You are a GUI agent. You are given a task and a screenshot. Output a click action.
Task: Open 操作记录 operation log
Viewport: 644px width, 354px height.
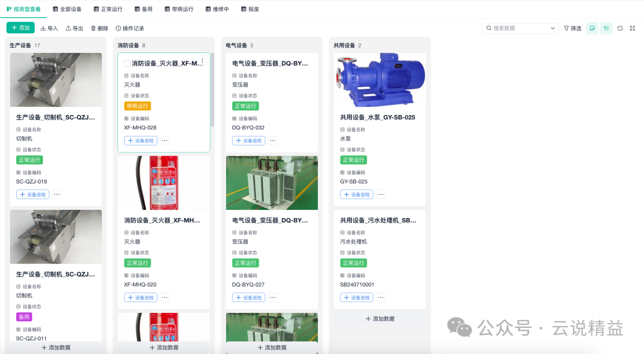click(130, 29)
